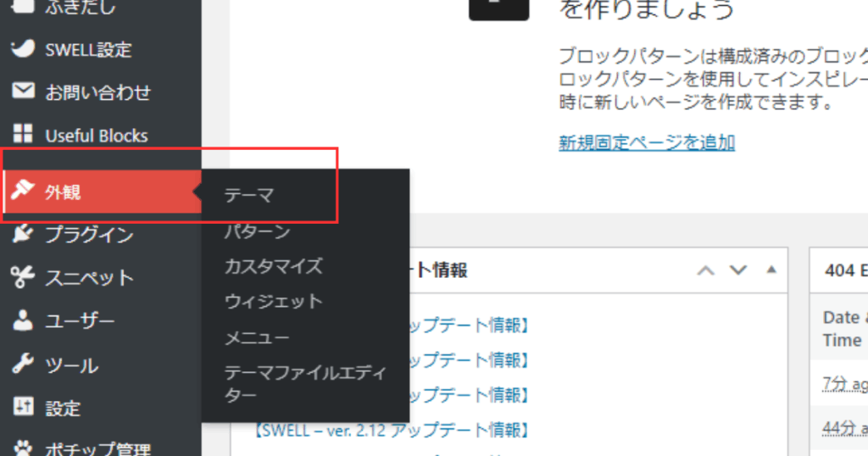The width and height of the screenshot is (868, 456).
Task: Open ユーザー menu item
Action: coord(101,321)
